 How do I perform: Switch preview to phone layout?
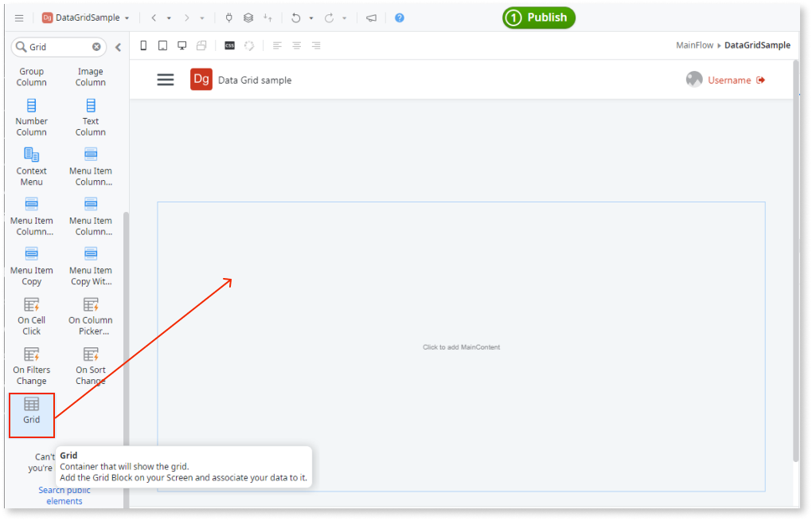tap(143, 45)
